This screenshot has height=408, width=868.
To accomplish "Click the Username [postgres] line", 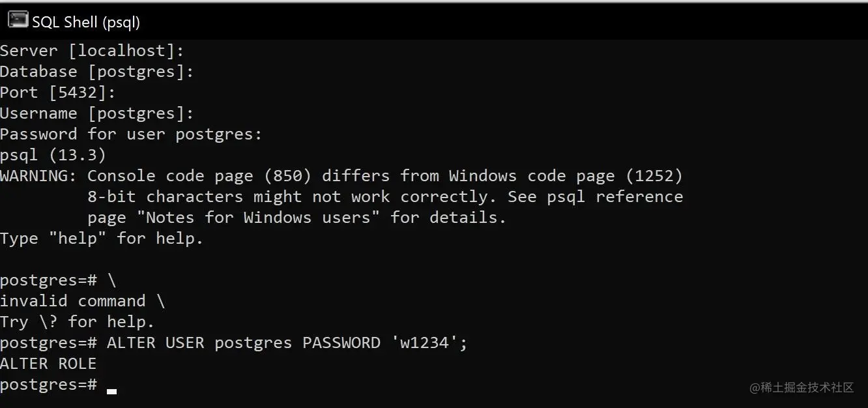I will point(97,113).
